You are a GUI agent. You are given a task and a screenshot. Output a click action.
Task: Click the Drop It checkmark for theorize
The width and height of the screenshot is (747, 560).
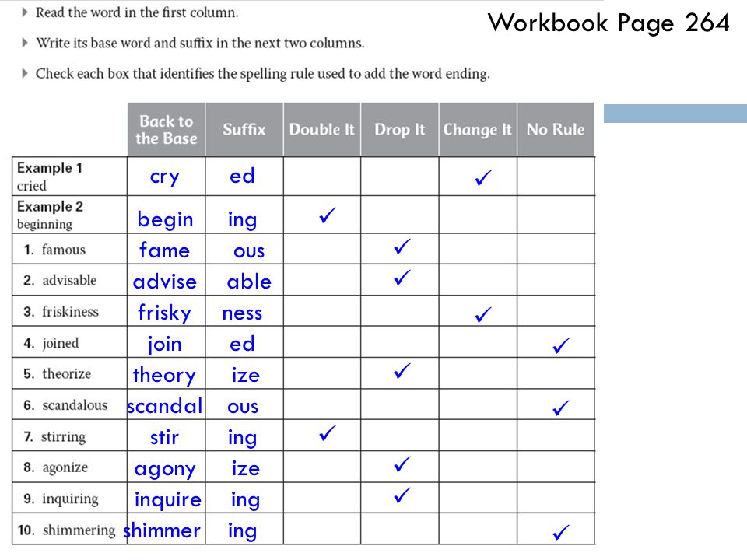tap(402, 371)
